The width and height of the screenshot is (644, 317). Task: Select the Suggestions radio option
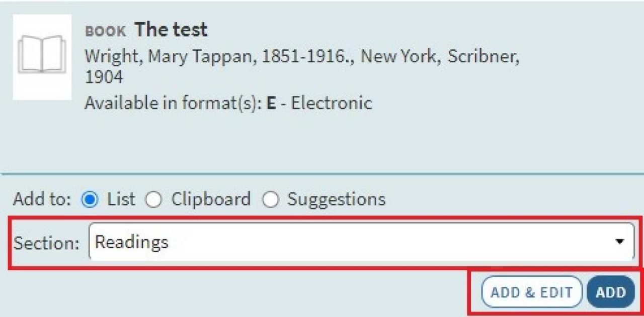click(271, 199)
